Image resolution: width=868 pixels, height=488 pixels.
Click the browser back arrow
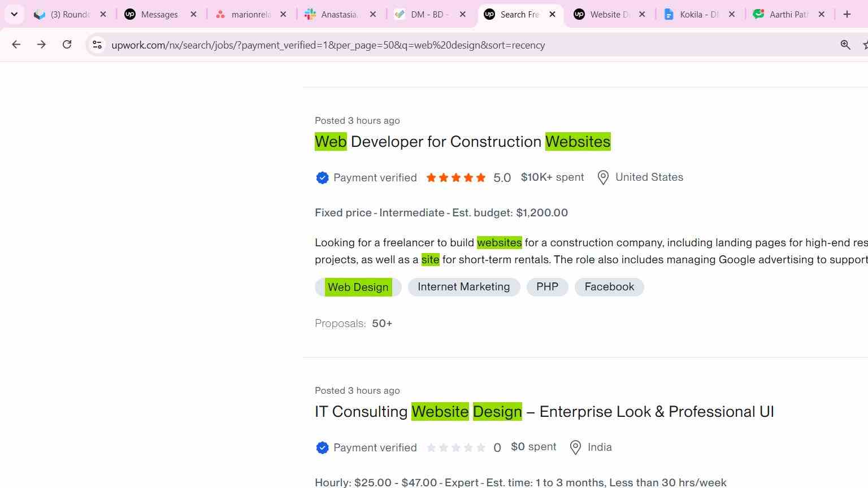[x=16, y=45]
